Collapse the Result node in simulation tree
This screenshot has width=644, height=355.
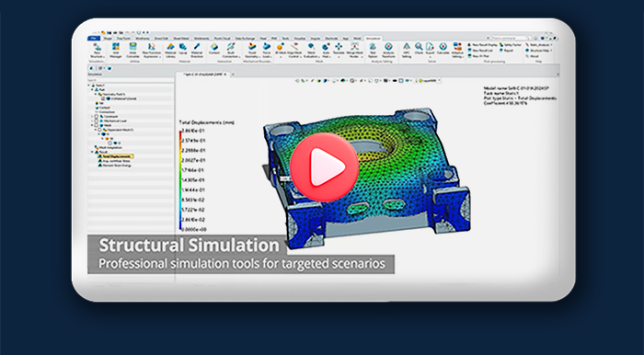tap(92, 152)
